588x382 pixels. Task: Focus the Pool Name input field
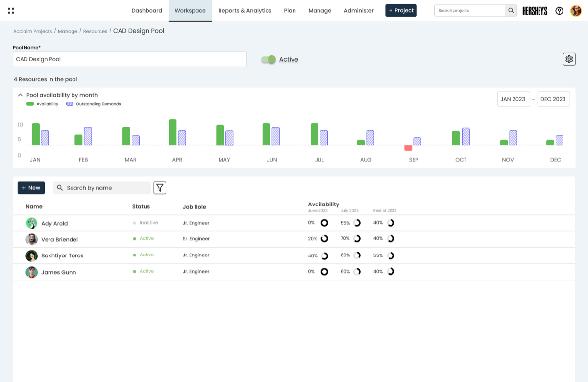(130, 59)
